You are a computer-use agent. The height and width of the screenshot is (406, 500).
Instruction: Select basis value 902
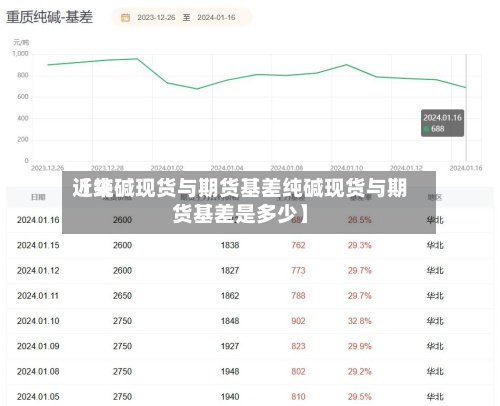(x=298, y=321)
